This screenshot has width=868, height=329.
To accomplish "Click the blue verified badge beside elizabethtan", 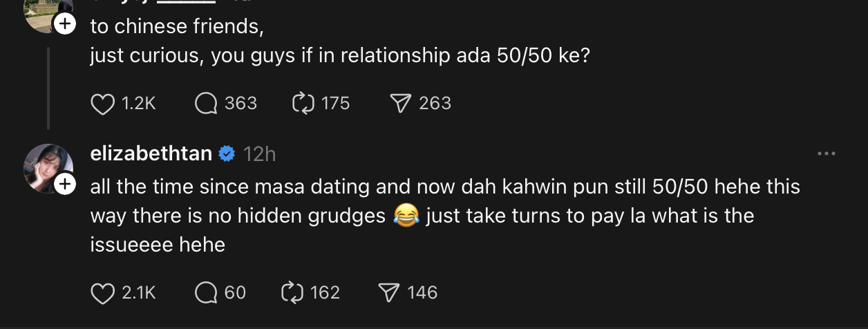I will point(227,154).
